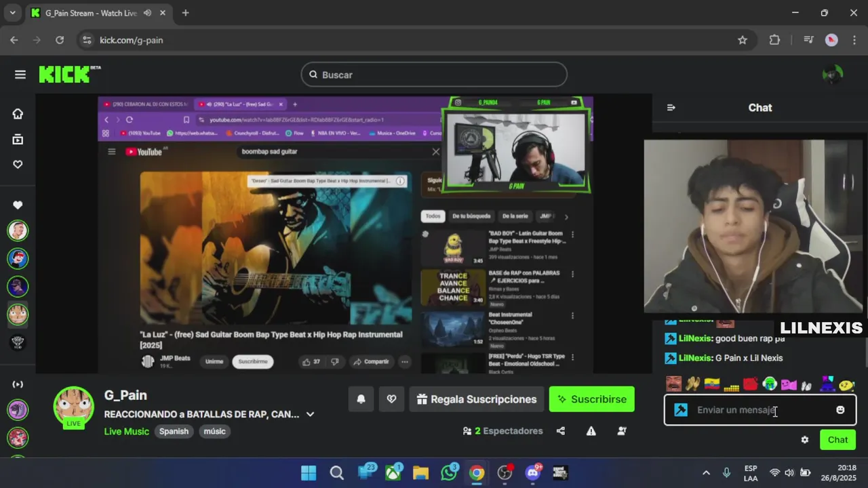
Task: Open the first followed channel avatar
Action: [18, 230]
